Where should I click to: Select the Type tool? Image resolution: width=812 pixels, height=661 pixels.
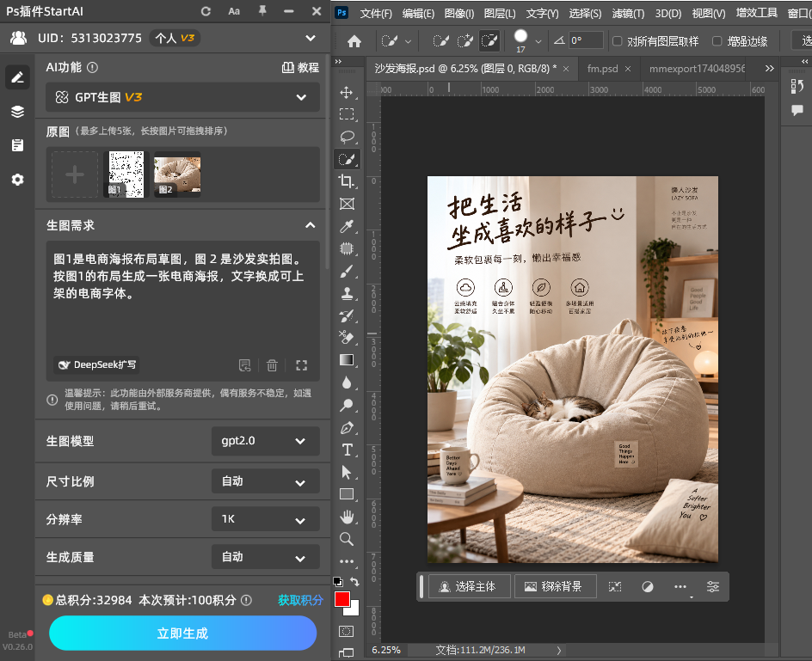347,450
